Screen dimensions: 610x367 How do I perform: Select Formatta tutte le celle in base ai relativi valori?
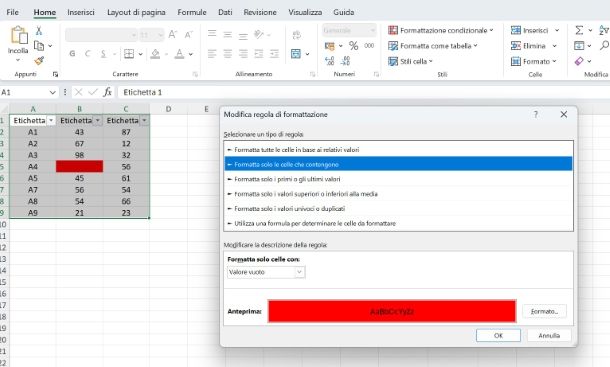click(398, 149)
